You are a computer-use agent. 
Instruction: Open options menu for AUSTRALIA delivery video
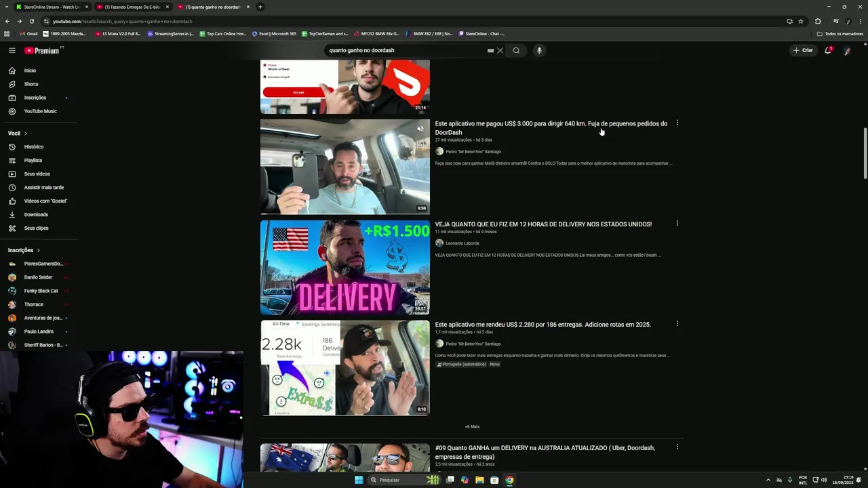(x=677, y=447)
